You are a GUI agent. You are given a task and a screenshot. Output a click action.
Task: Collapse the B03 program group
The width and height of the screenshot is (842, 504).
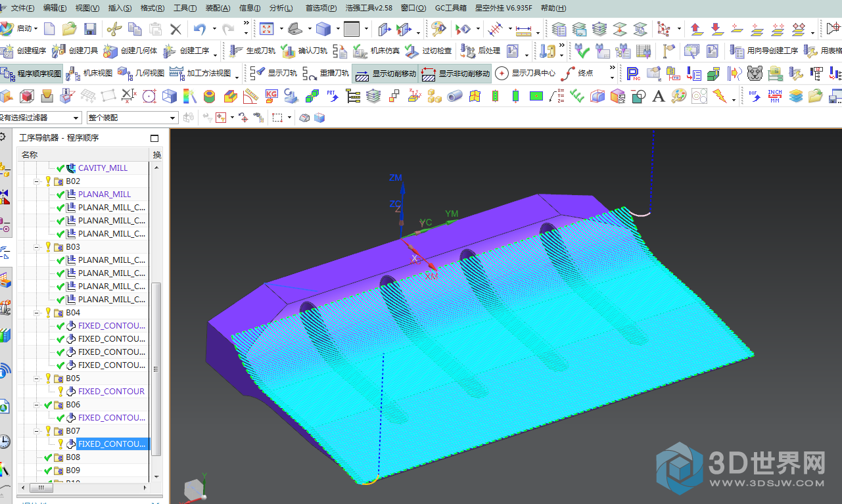tap(37, 247)
